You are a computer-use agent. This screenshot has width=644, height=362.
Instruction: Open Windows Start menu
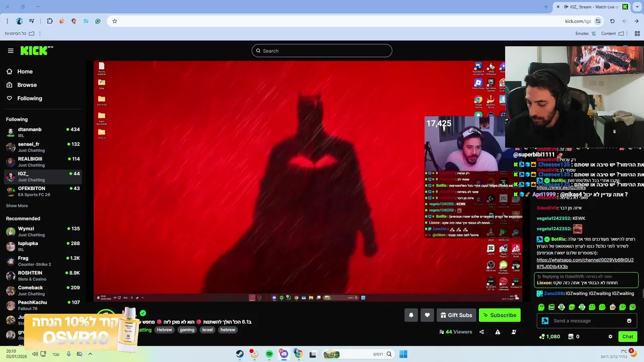(x=403, y=354)
